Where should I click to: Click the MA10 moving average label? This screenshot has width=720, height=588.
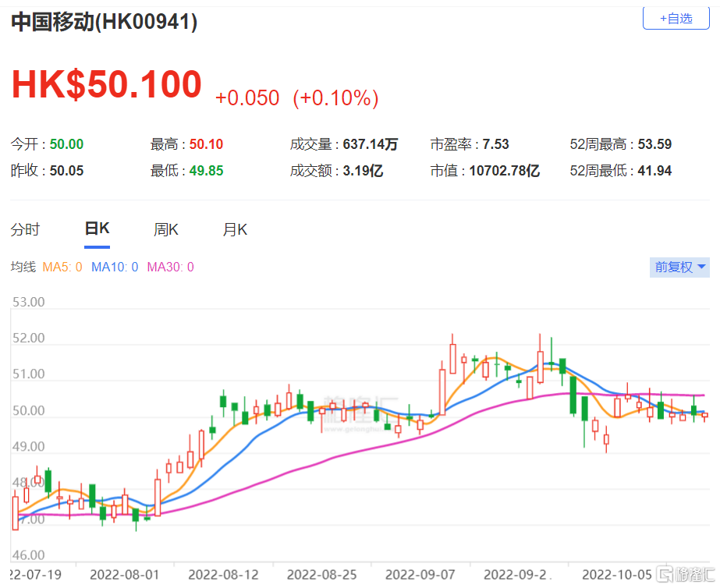point(115,267)
